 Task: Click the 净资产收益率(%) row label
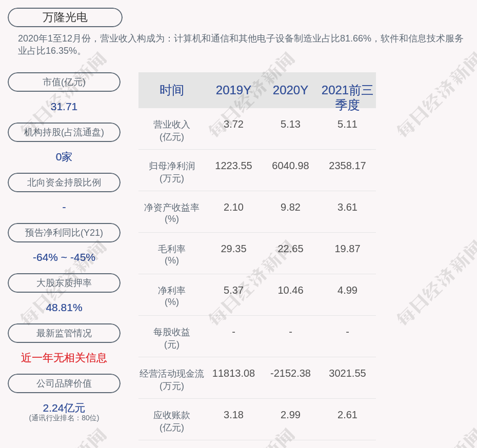[172, 213]
